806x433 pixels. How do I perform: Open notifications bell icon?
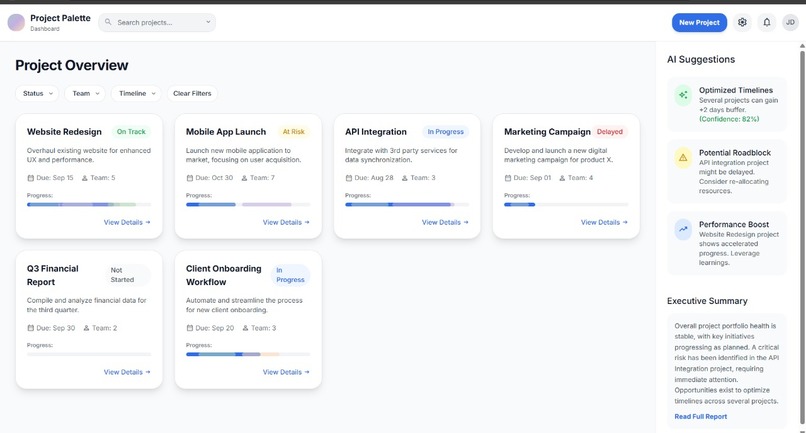tap(766, 23)
